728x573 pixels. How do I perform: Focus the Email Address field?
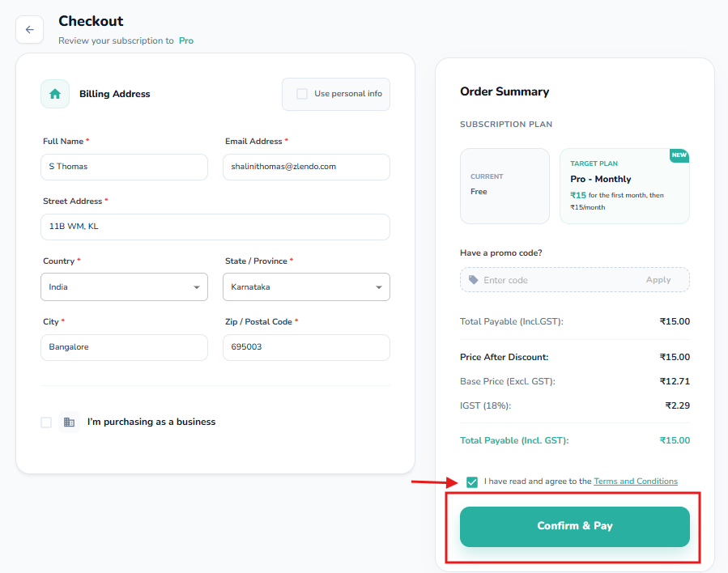click(306, 167)
